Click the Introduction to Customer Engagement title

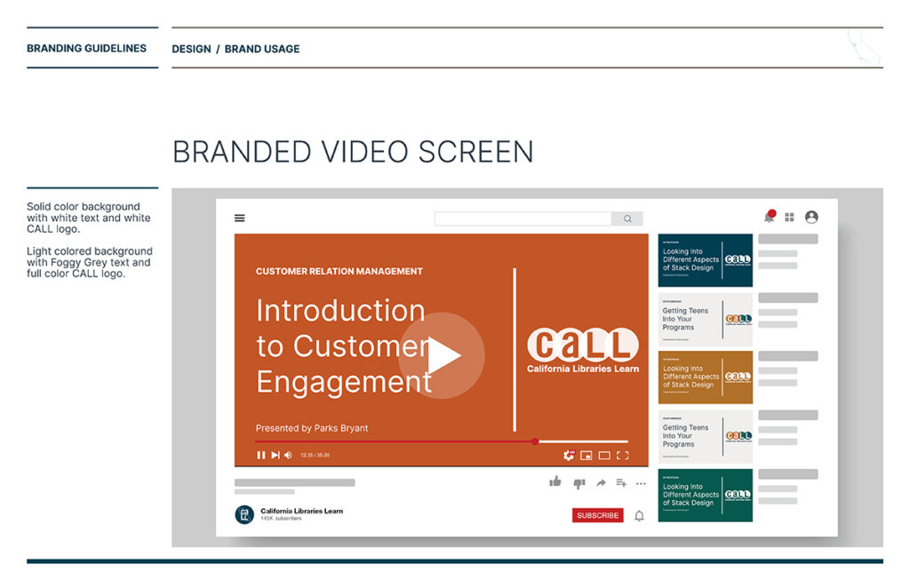tap(344, 346)
